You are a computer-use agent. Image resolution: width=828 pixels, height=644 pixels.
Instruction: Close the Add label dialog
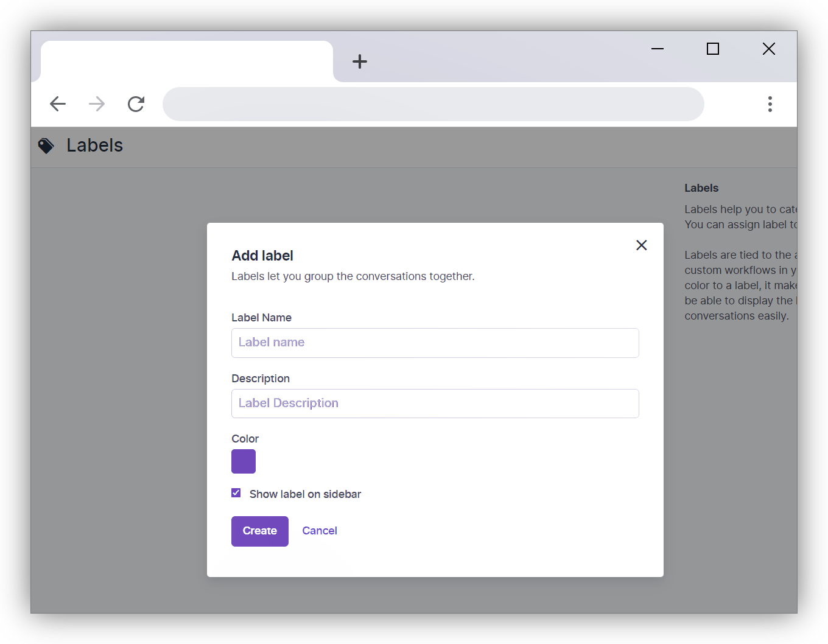pos(641,245)
